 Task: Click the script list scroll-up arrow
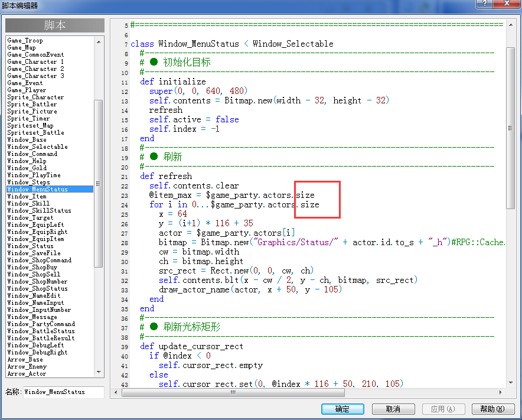tap(99, 42)
